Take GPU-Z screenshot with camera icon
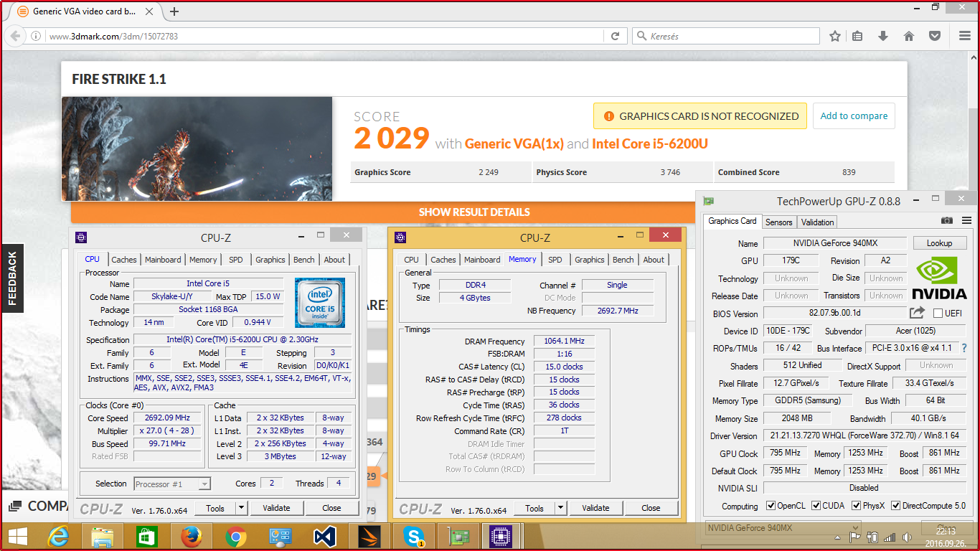Viewport: 980px width, 551px height. (947, 221)
